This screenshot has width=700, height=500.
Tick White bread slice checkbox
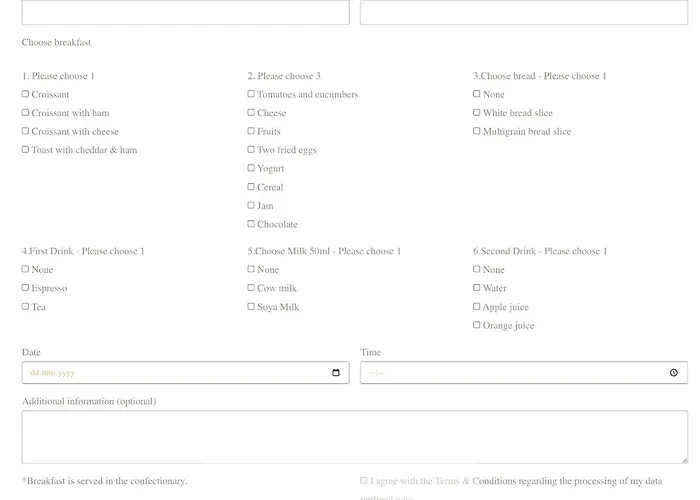pos(477,113)
